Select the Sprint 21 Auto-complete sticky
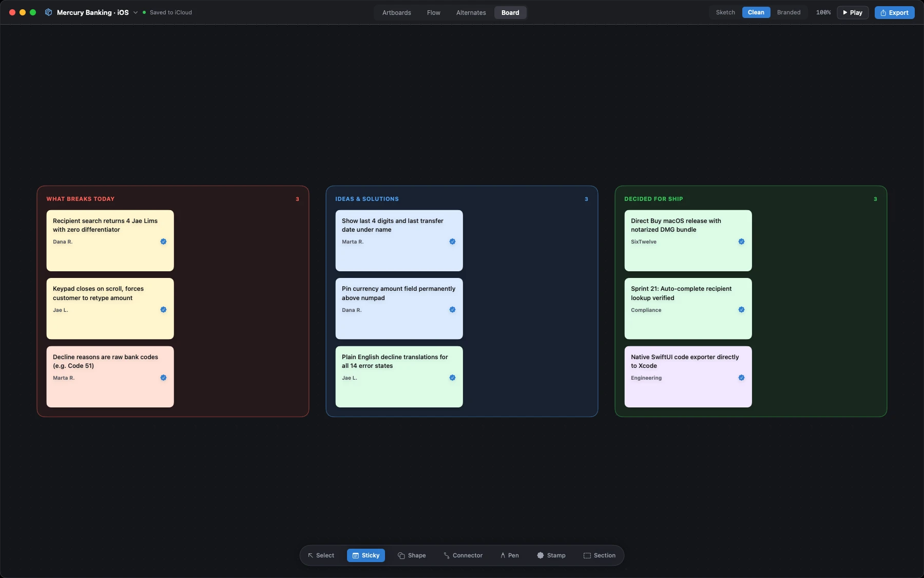Viewport: 924px width, 578px height. [688, 309]
